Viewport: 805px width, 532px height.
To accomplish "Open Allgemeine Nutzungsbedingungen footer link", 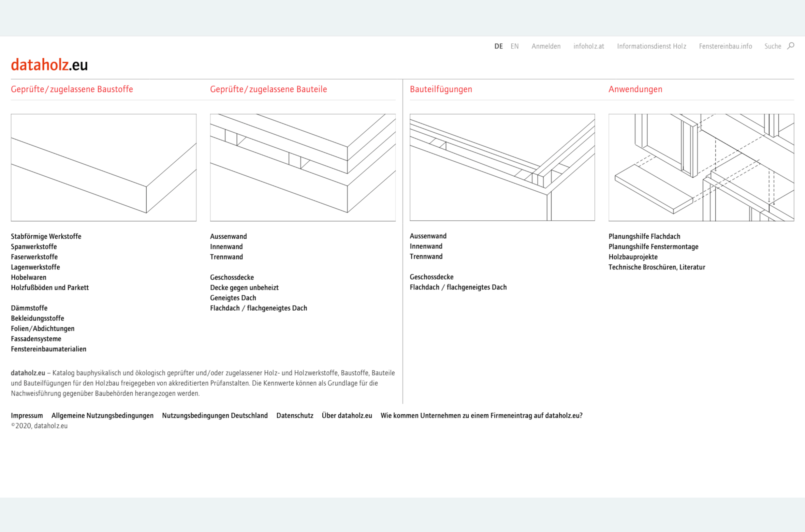I will (x=102, y=415).
